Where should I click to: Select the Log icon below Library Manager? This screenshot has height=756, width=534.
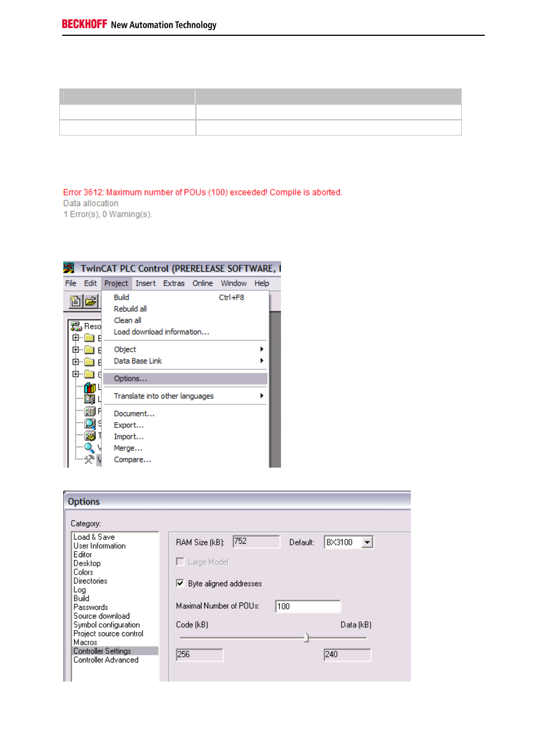click(90, 399)
